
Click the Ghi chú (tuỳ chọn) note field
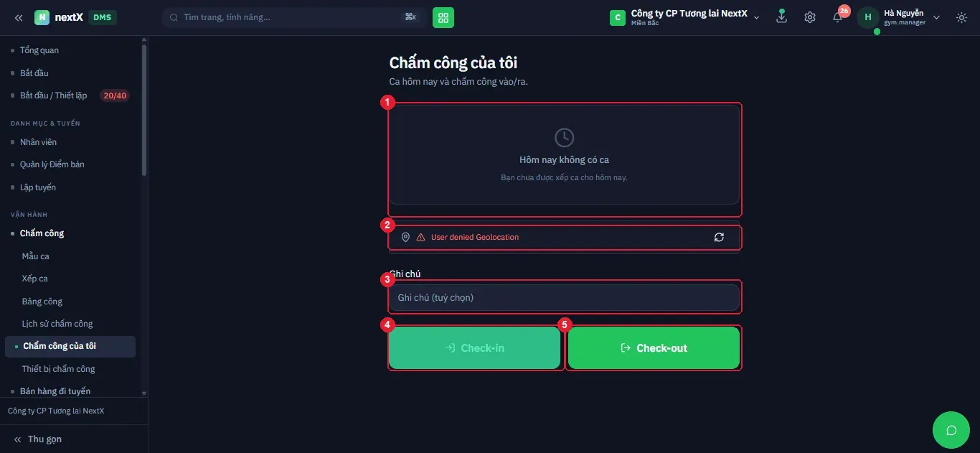pyautogui.click(x=564, y=297)
